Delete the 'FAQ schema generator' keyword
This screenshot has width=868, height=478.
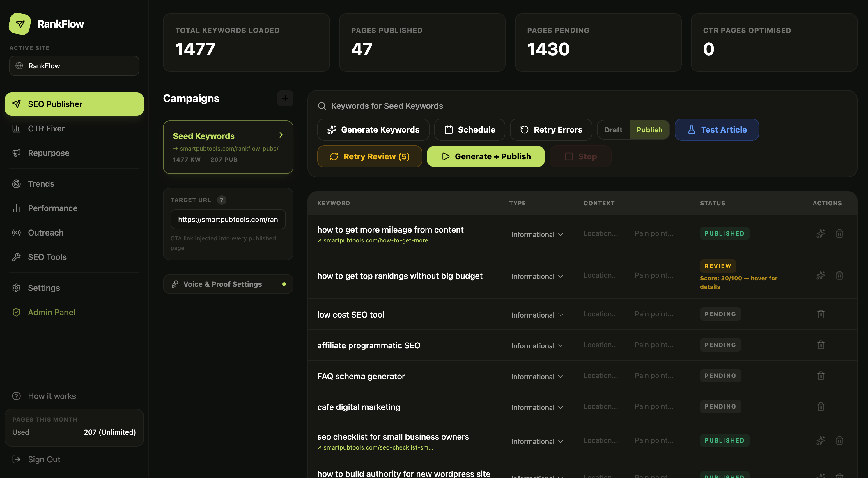pyautogui.click(x=821, y=376)
